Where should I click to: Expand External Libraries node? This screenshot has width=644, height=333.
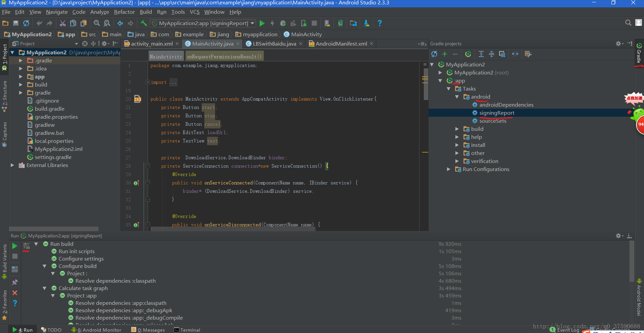point(12,165)
